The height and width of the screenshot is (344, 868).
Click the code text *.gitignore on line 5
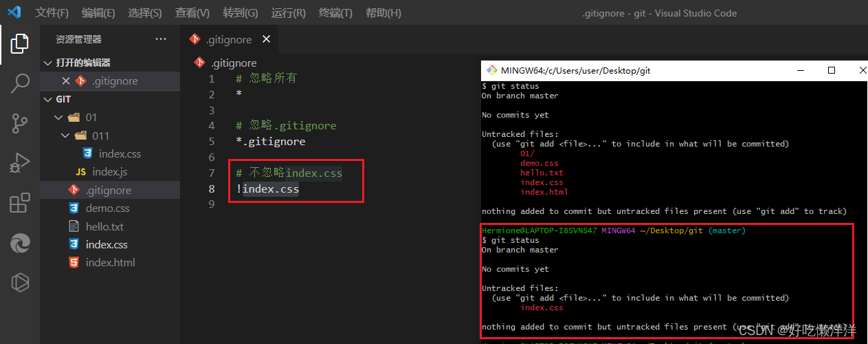tap(270, 141)
